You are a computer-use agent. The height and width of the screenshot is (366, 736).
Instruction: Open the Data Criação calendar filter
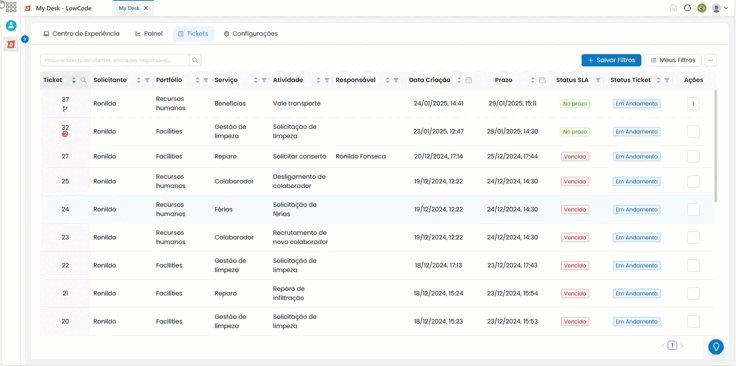468,80
